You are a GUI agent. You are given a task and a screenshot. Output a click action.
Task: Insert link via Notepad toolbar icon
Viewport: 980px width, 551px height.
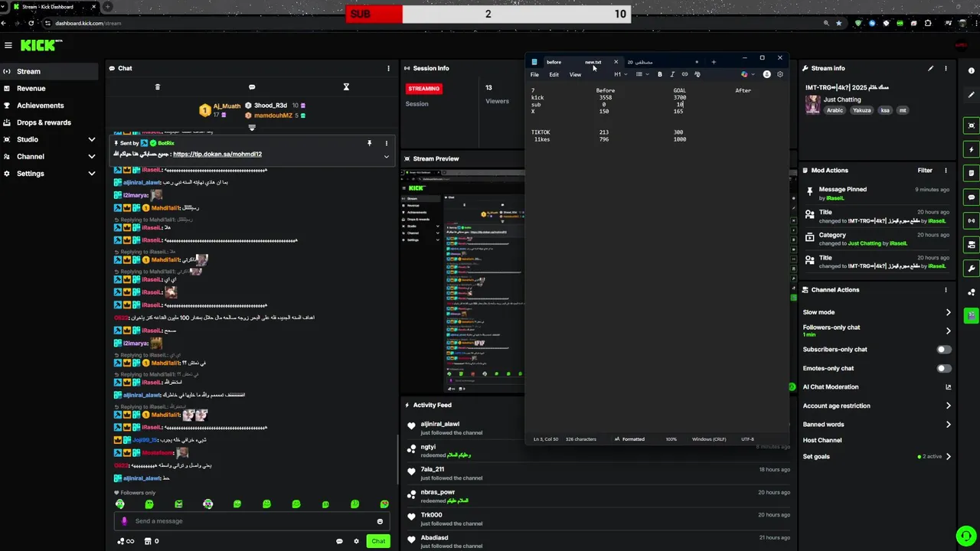coord(684,74)
